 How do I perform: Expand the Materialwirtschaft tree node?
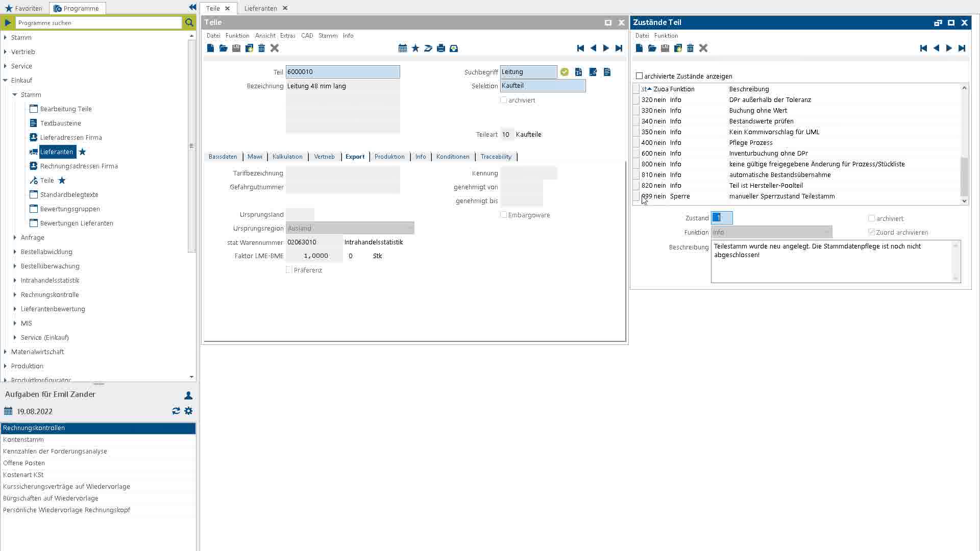[5, 352]
